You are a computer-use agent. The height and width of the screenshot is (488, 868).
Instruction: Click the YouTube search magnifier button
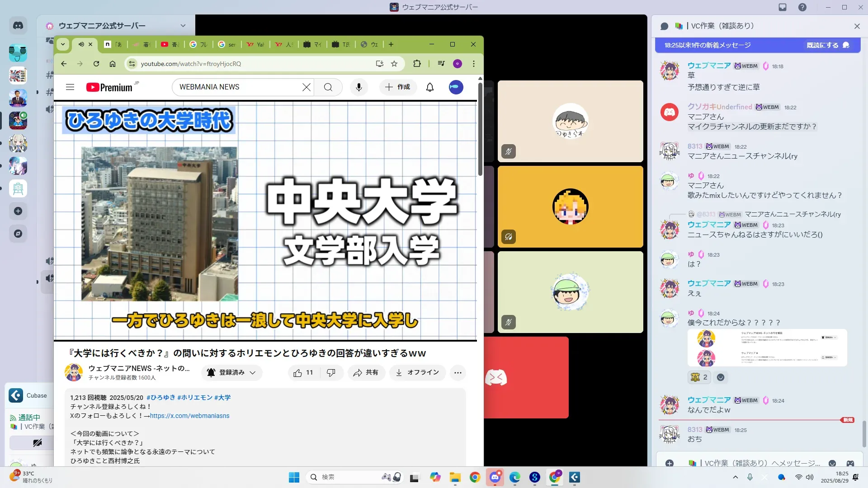point(328,87)
